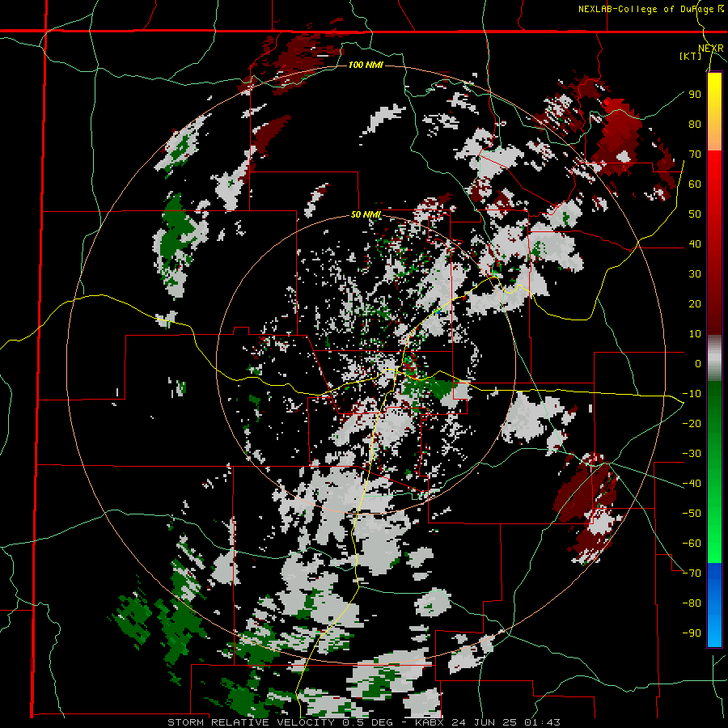This screenshot has height=728, width=728.
Task: Select the 90 value on the velocity scale
Action: click(695, 95)
